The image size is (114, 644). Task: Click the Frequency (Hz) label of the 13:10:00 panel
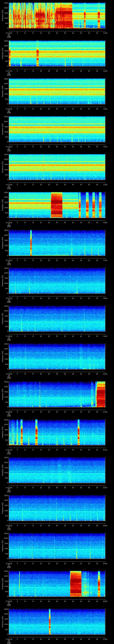[x=3, y=16]
